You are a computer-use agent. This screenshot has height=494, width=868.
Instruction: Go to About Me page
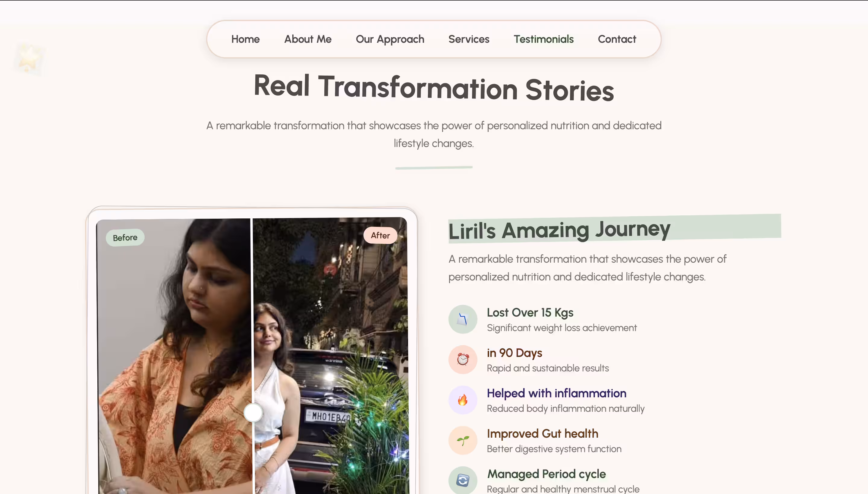307,39
